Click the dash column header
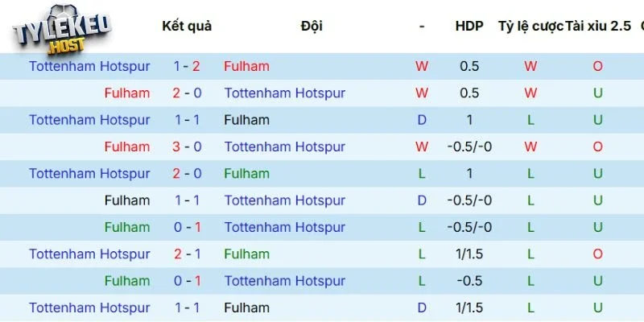 pos(422,26)
